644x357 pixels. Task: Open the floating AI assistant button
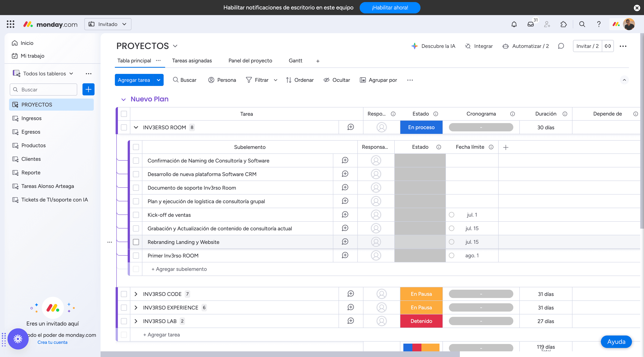[18, 339]
